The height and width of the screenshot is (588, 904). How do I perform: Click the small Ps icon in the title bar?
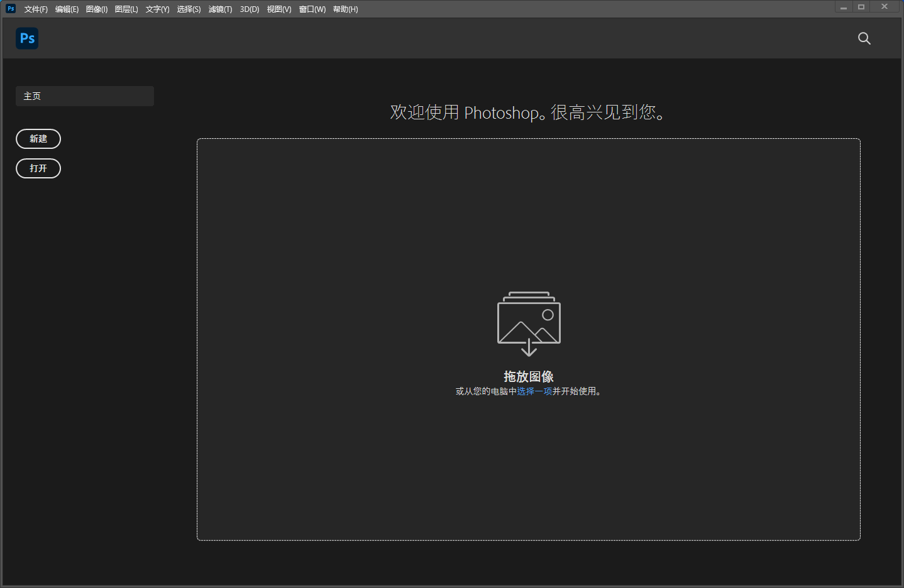click(x=11, y=9)
